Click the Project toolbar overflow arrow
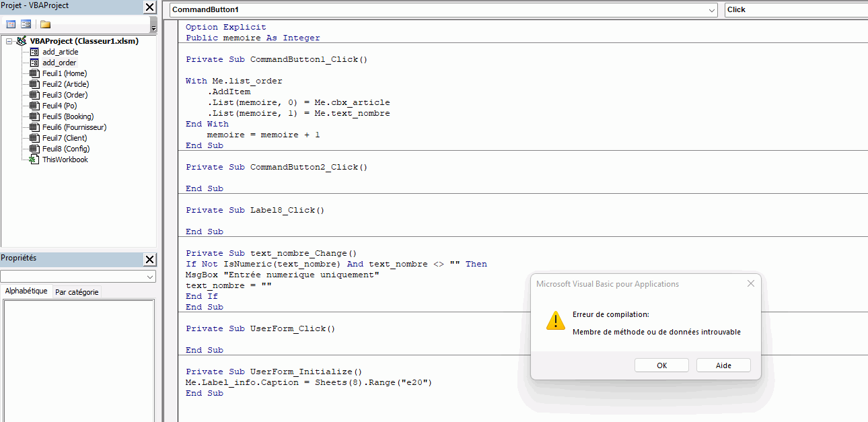868x422 pixels. (153, 27)
